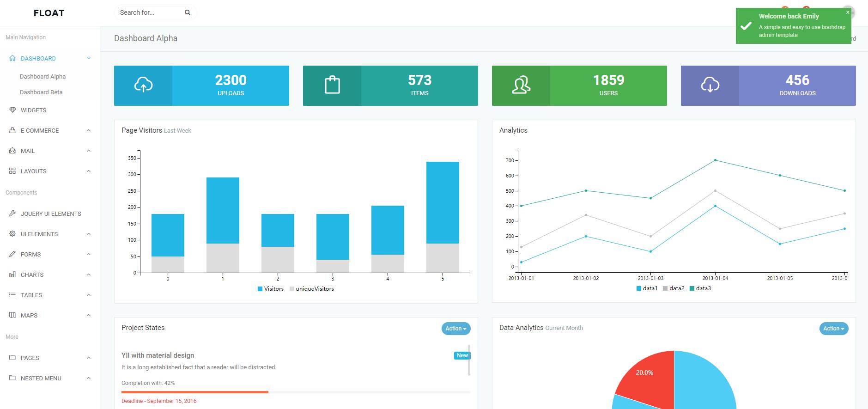Expand the Layouts menu chevron

click(89, 171)
